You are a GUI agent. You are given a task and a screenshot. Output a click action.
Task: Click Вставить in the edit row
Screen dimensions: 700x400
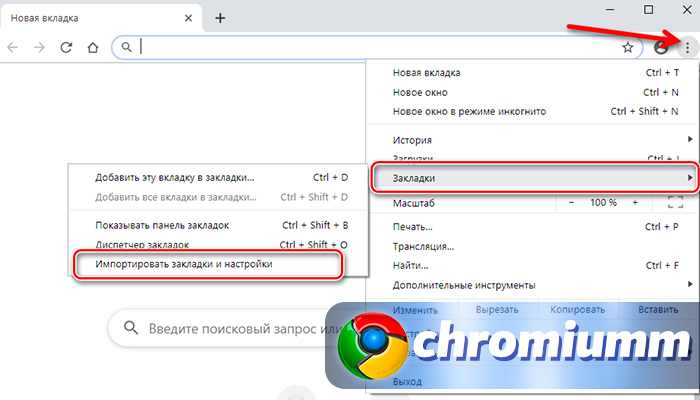click(x=658, y=309)
